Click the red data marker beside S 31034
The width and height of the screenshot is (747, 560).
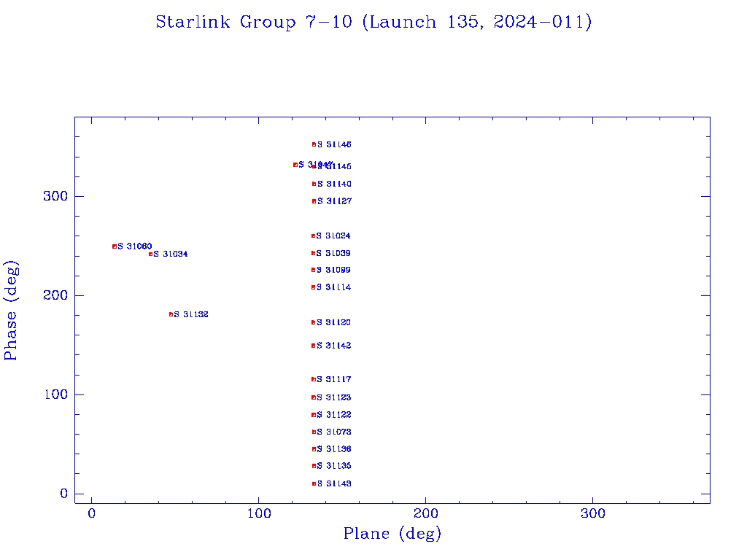150,254
